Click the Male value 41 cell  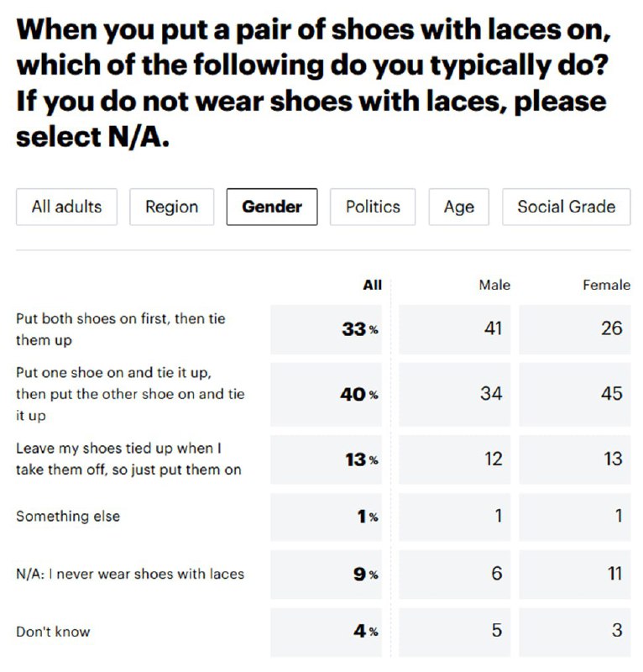(x=454, y=329)
